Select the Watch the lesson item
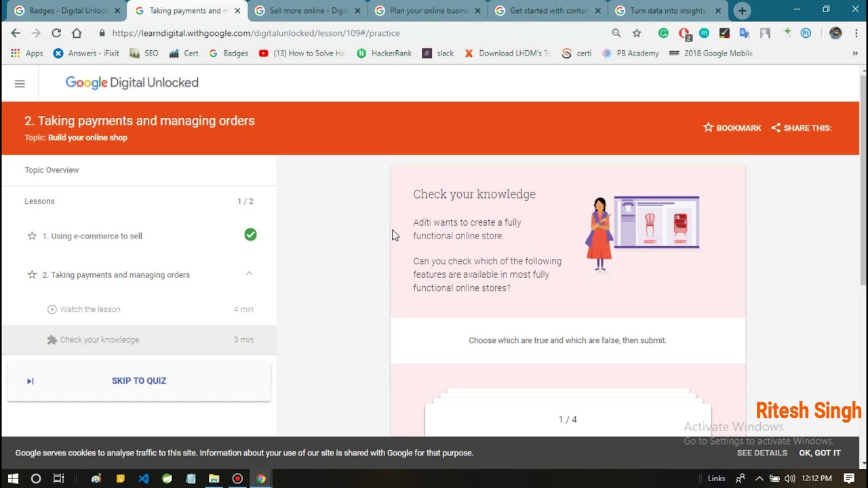Screen dimensions: 868x488 tap(139, 309)
